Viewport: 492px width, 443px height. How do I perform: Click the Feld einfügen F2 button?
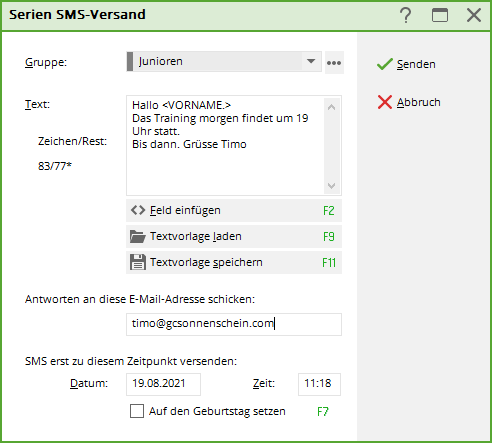234,210
